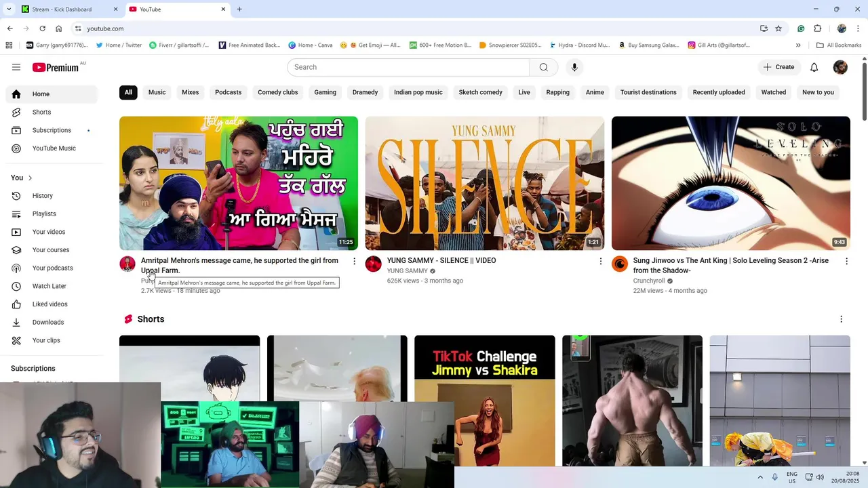Click the search magnifier button
Image resolution: width=868 pixels, height=488 pixels.
tap(544, 67)
